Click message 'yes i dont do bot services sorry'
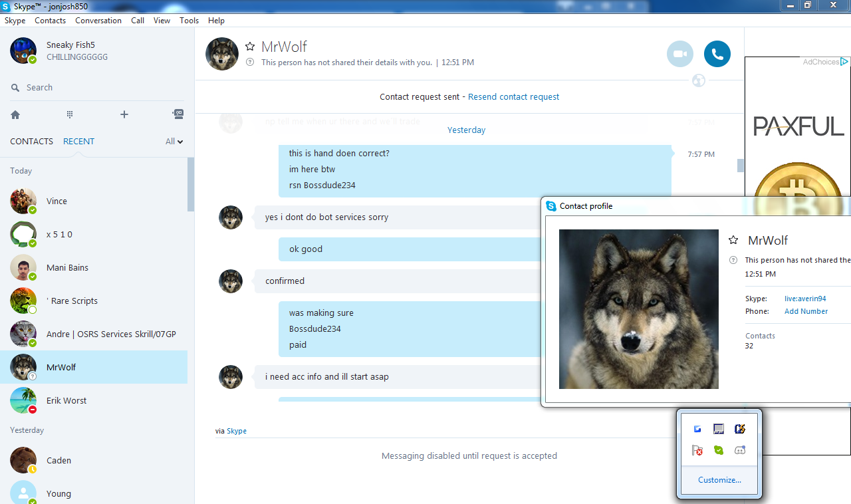851x504 pixels. tap(326, 217)
